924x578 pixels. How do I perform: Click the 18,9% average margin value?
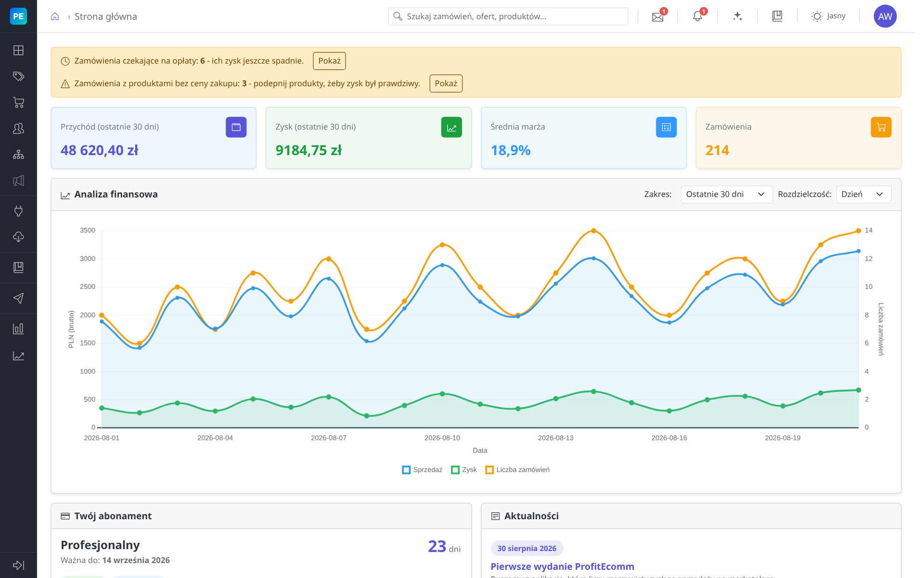(511, 150)
